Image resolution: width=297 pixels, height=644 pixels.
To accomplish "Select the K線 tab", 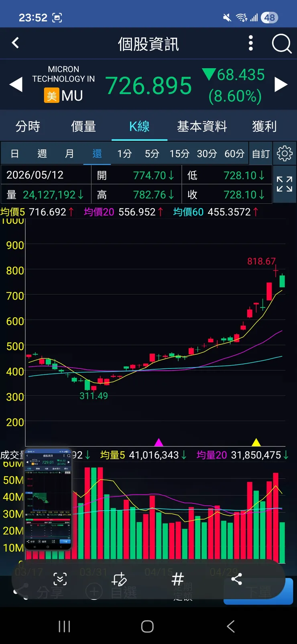I will click(139, 126).
